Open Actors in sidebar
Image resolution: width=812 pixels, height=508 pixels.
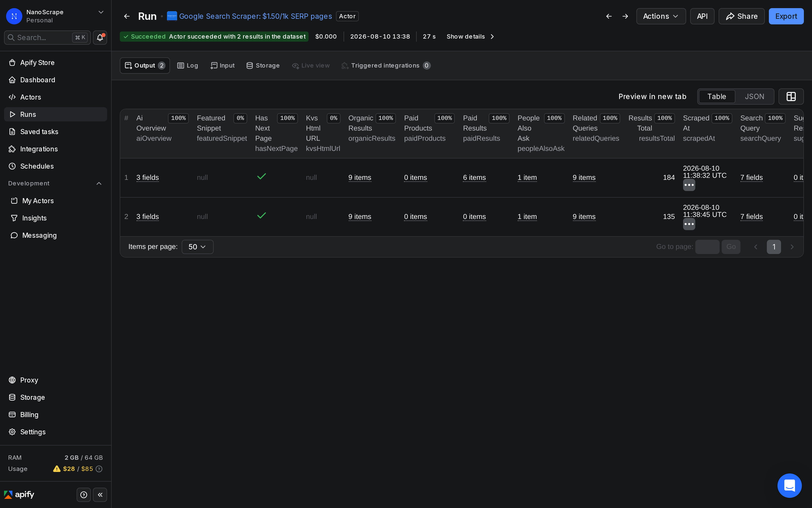[x=55, y=97]
